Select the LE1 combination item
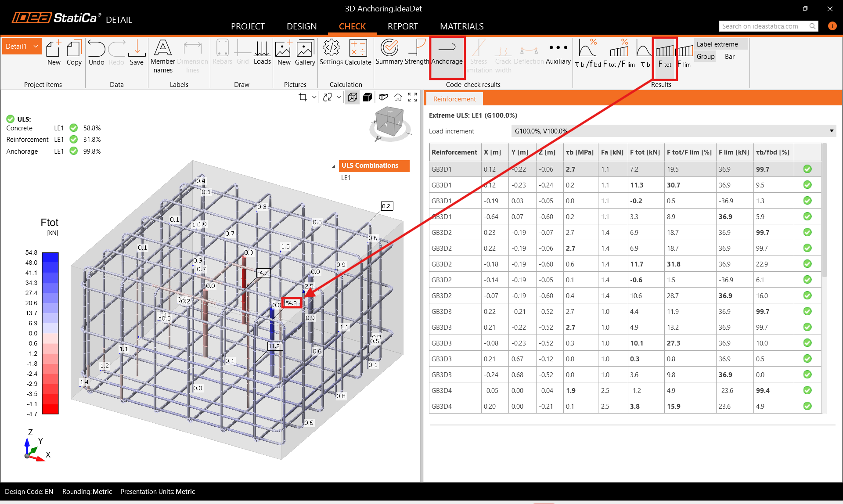The image size is (843, 504). [346, 177]
